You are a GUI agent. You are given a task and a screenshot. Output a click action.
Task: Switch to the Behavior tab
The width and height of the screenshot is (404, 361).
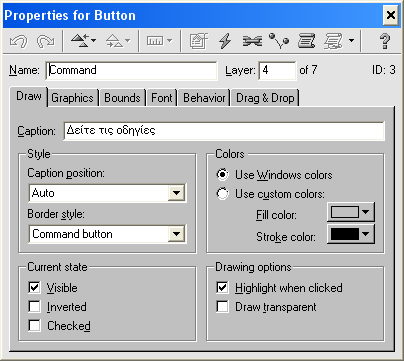[204, 98]
